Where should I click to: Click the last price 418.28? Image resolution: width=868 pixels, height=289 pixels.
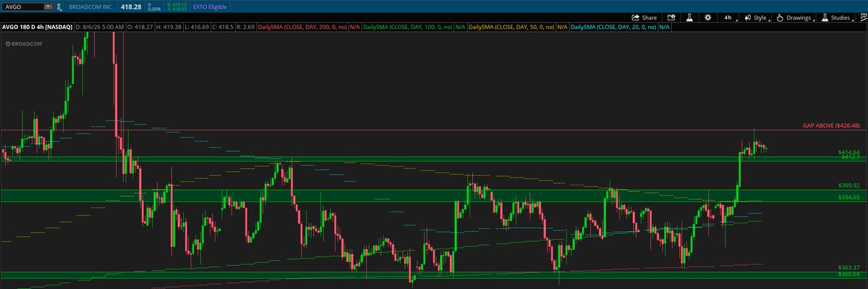pos(131,7)
